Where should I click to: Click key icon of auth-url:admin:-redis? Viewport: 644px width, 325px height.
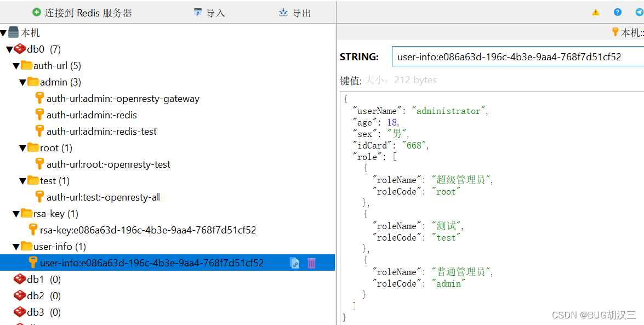tap(39, 114)
